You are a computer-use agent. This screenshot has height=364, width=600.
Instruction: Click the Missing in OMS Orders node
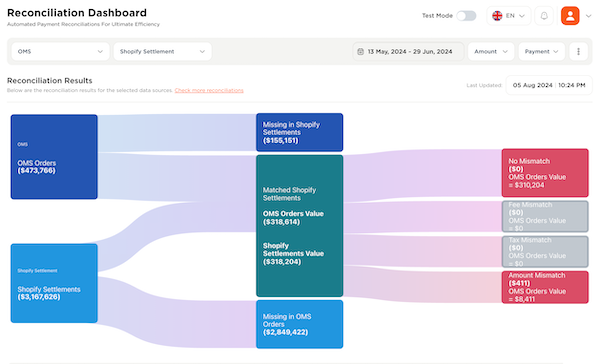click(300, 324)
